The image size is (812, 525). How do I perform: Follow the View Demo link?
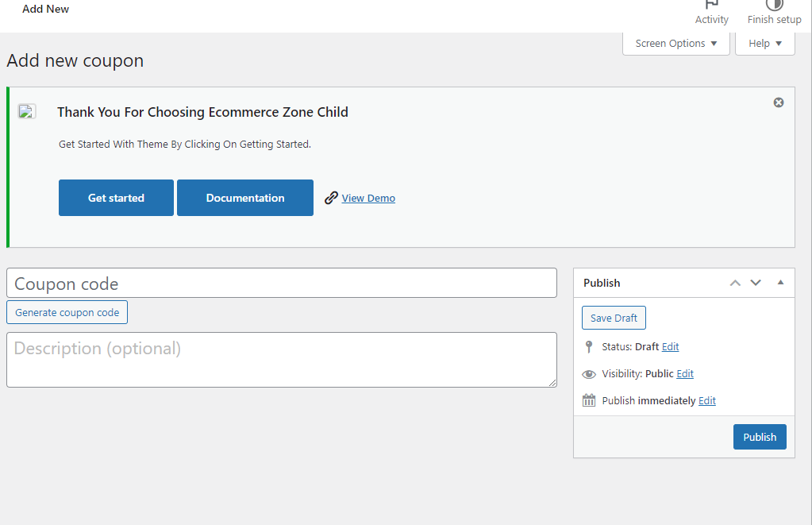pyautogui.click(x=368, y=199)
